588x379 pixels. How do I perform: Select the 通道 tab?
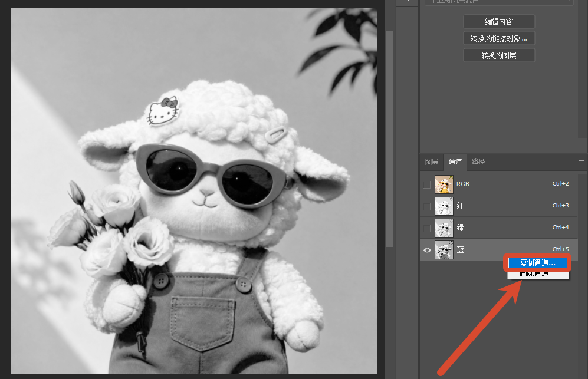[455, 162]
